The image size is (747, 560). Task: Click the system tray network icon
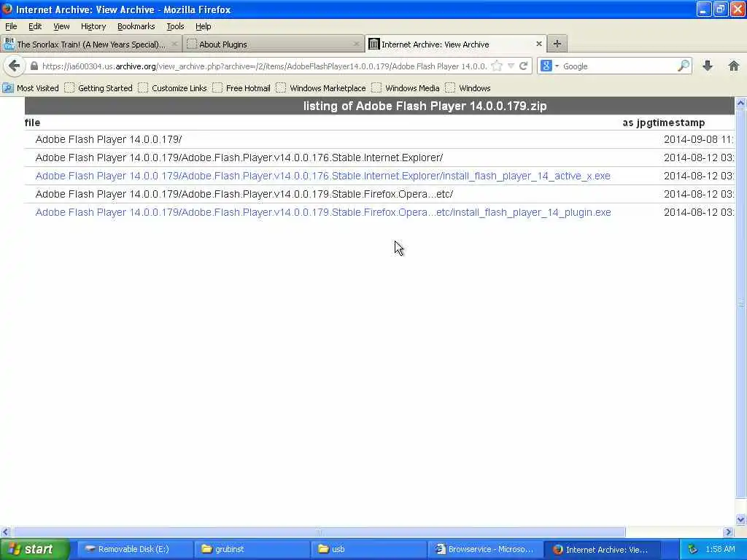693,549
